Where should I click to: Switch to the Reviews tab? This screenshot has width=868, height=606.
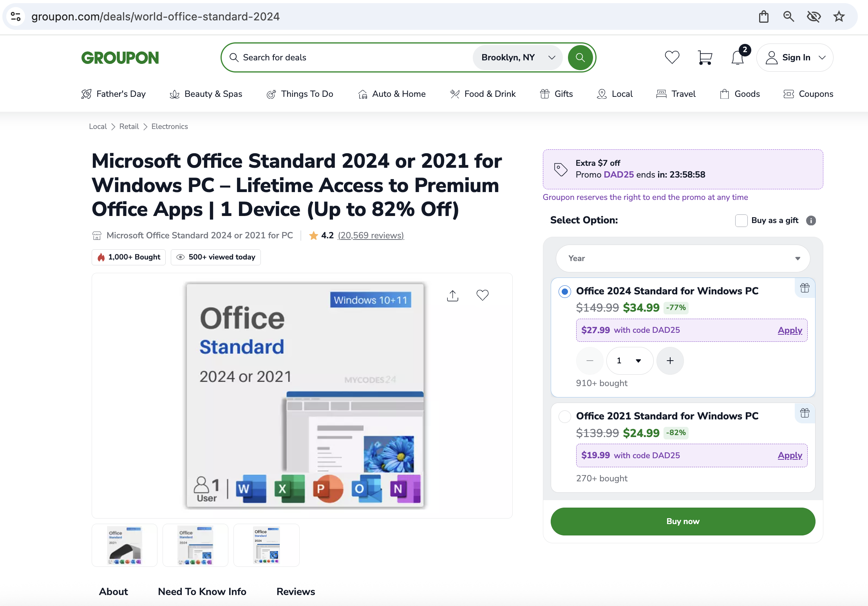(x=296, y=591)
